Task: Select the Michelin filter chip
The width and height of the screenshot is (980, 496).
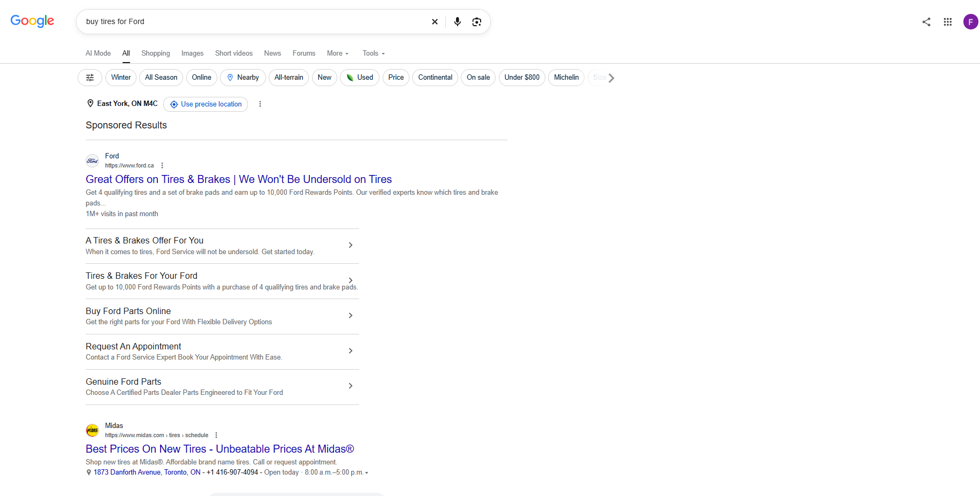Action: [x=566, y=78]
